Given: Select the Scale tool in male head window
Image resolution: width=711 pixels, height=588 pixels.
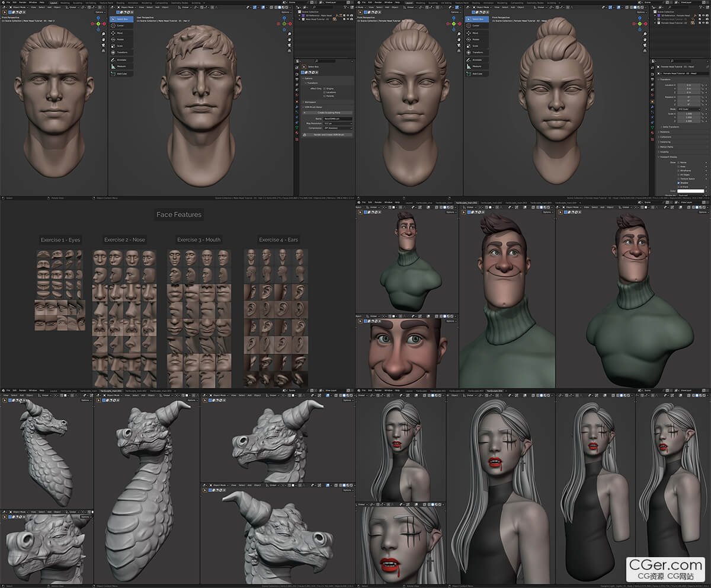Looking at the screenshot, I should (x=120, y=46).
